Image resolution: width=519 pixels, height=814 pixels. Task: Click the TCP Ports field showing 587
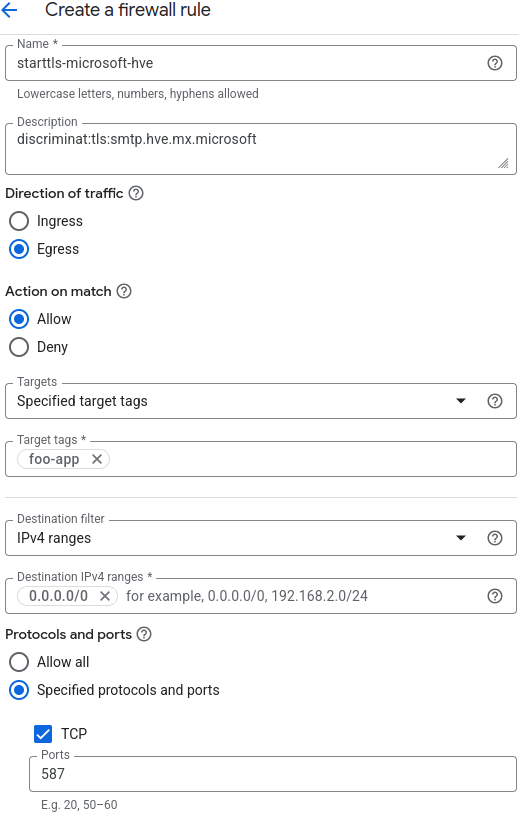pos(272,774)
